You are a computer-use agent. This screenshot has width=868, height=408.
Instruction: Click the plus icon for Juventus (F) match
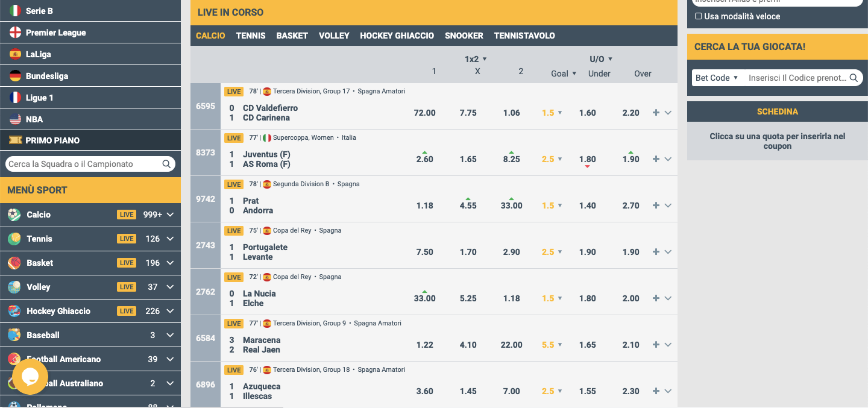656,159
